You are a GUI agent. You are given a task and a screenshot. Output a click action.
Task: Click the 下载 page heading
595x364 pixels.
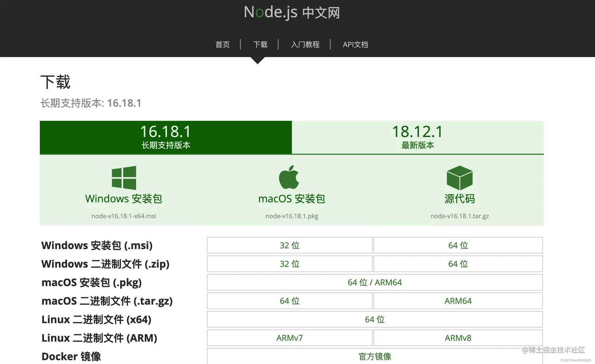pos(55,82)
